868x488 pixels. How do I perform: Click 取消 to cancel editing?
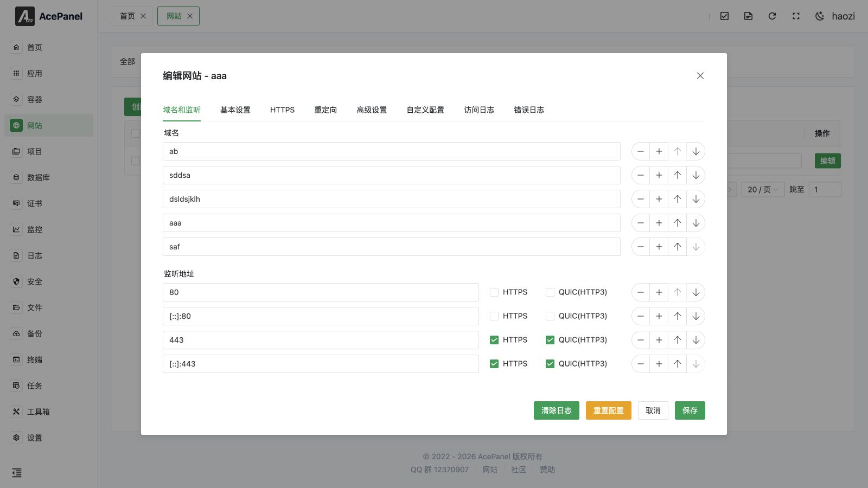point(653,410)
